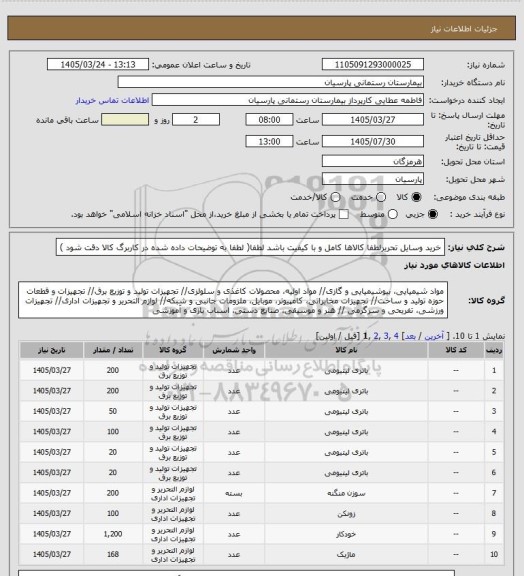The width and height of the screenshot is (524, 576).
Task: Click روتکن in row 8
Action: (346, 514)
